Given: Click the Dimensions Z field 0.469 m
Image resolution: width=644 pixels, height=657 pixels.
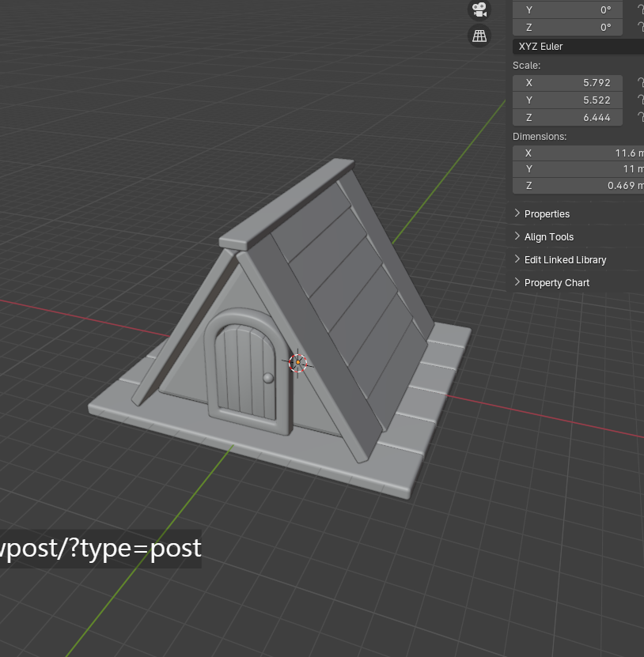Looking at the screenshot, I should pos(578,186).
